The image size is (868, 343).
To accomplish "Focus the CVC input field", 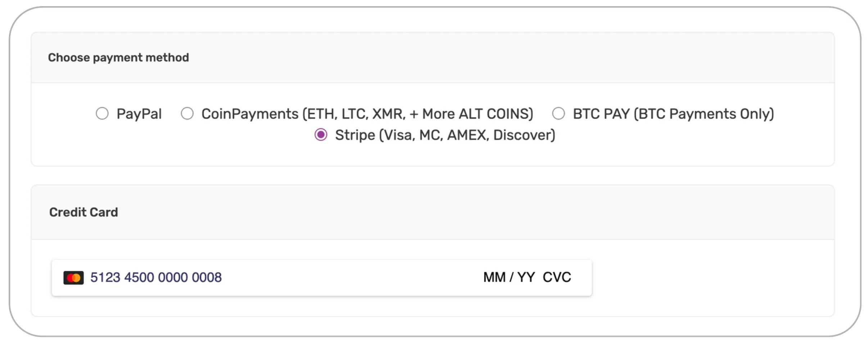I will click(x=556, y=277).
